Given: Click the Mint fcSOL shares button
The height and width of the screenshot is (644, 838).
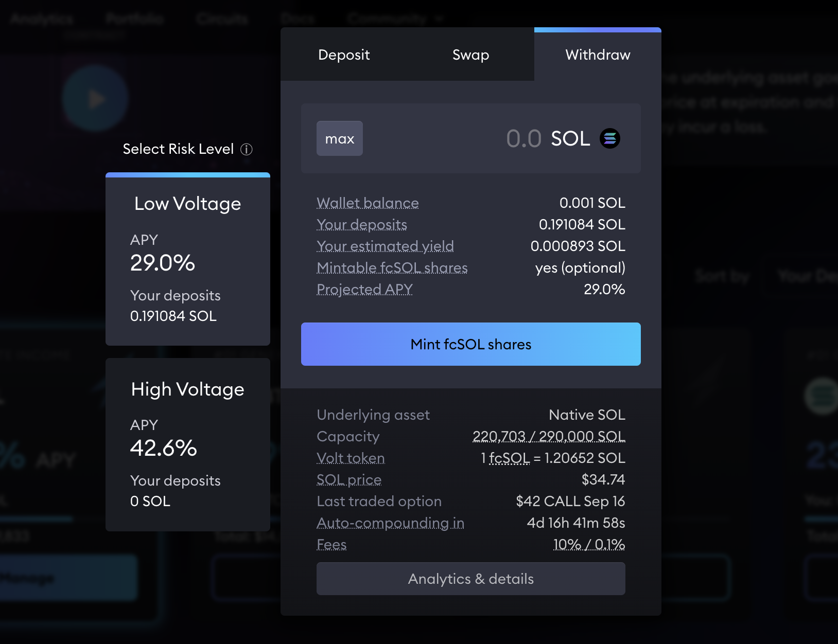Looking at the screenshot, I should tap(471, 344).
